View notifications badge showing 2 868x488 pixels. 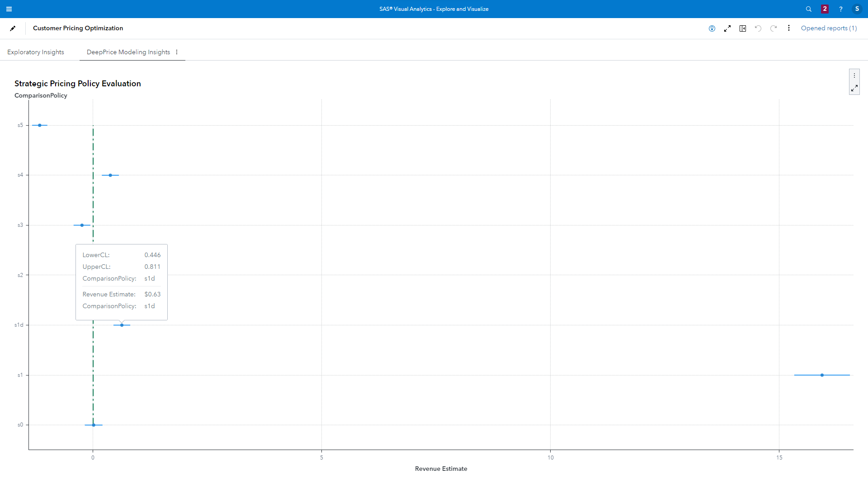825,9
